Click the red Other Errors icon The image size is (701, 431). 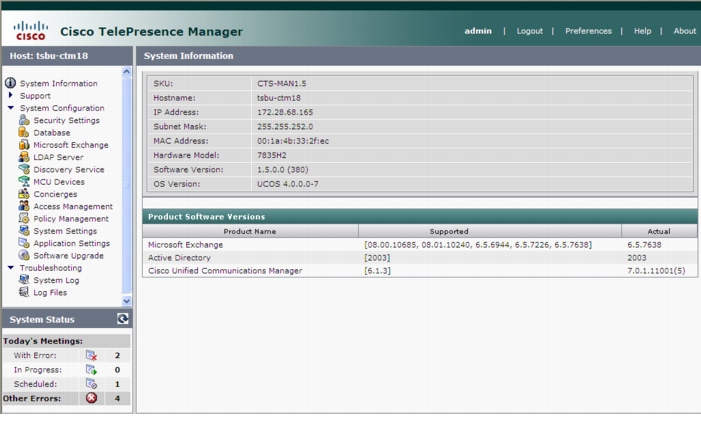pyautogui.click(x=91, y=398)
